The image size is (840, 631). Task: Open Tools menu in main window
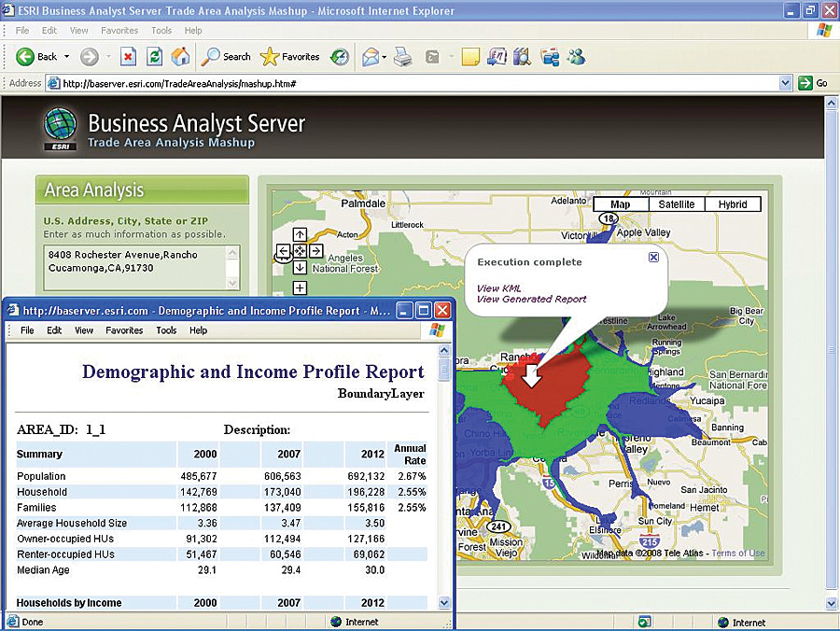point(161,31)
